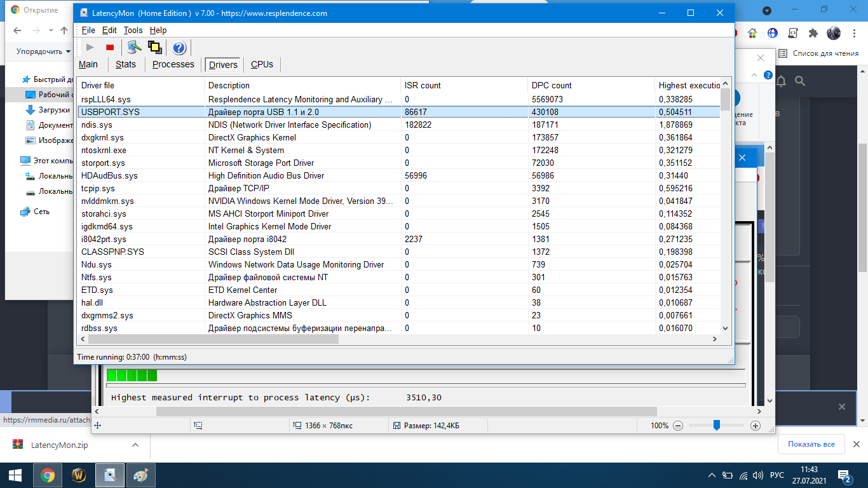Close the Chrome downloads bar
The image size is (868, 488).
[x=856, y=444]
